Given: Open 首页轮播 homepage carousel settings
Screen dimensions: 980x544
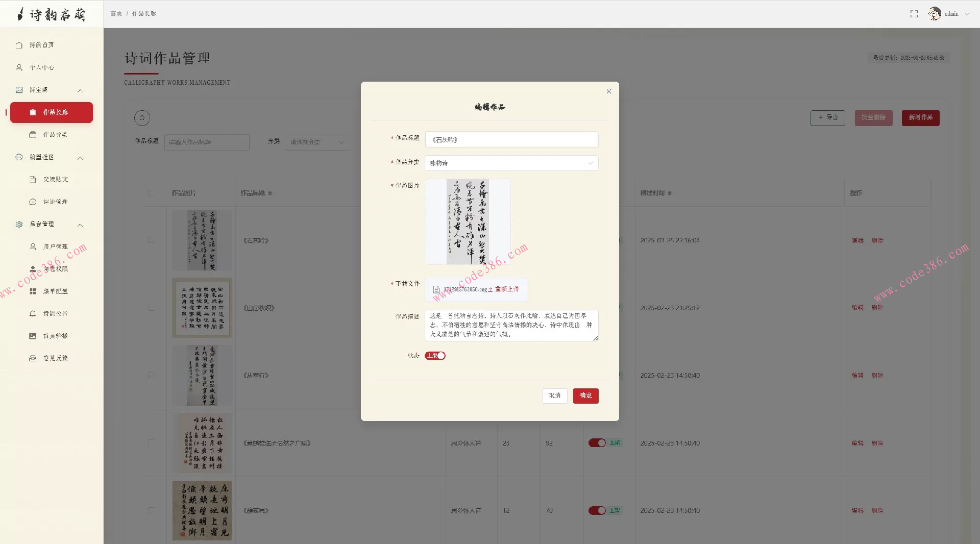Looking at the screenshot, I should coord(53,335).
